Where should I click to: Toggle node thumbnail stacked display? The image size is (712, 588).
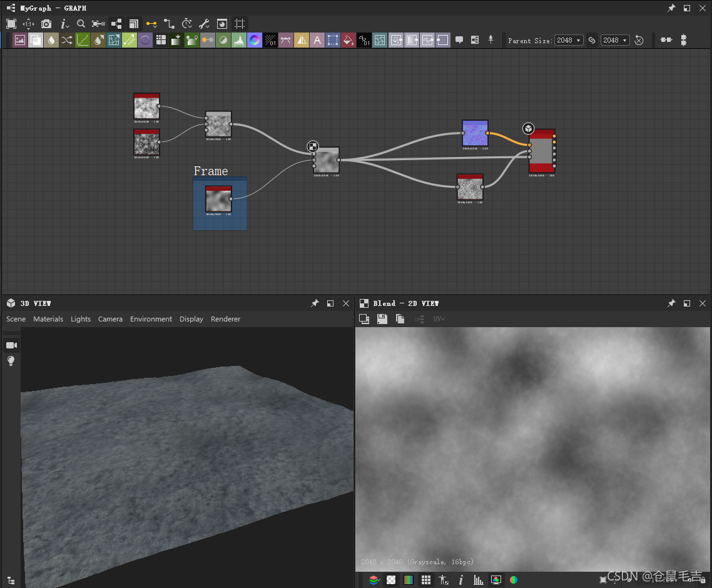point(133,24)
